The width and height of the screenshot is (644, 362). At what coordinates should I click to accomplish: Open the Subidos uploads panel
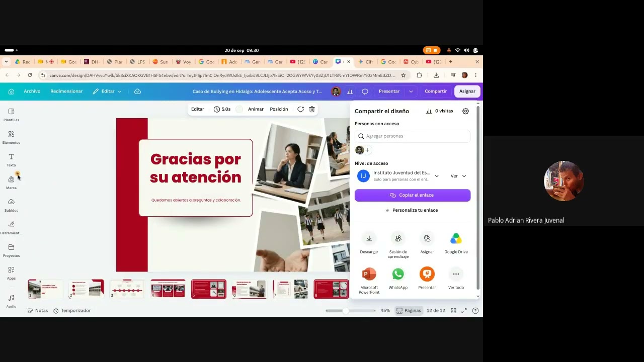11,205
